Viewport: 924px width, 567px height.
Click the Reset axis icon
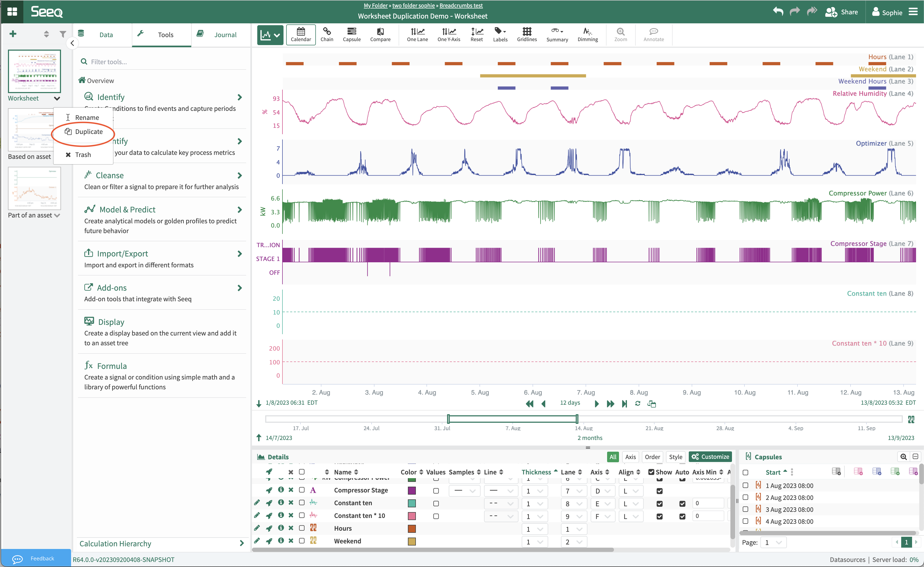pyautogui.click(x=476, y=34)
